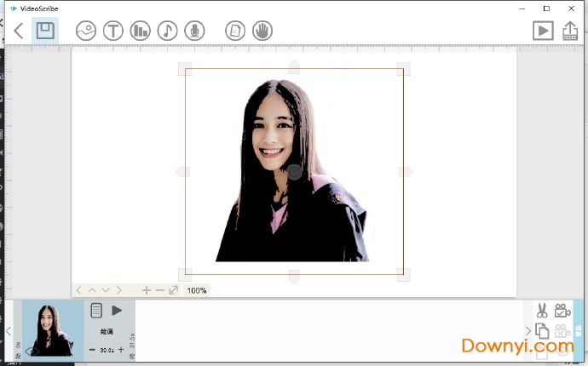Add text with the T icon
The width and height of the screenshot is (588, 366).
[112, 31]
